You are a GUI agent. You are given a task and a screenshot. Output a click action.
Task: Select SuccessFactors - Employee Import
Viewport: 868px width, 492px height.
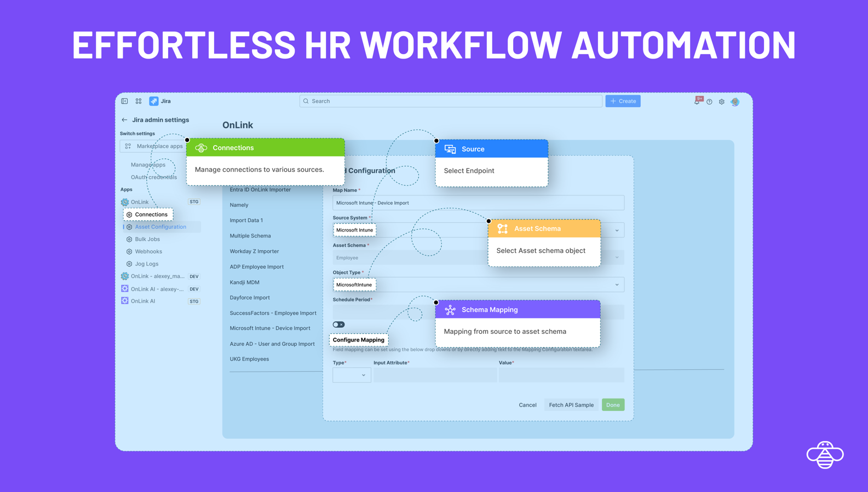(x=273, y=313)
